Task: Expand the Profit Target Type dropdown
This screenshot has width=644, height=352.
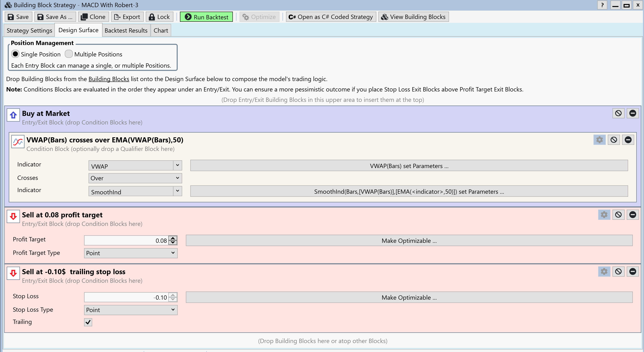Action: click(x=130, y=253)
